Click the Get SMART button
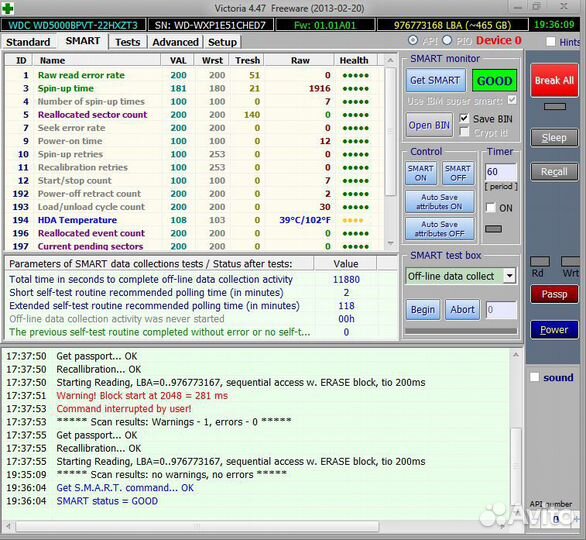This screenshot has width=586, height=540. point(435,80)
